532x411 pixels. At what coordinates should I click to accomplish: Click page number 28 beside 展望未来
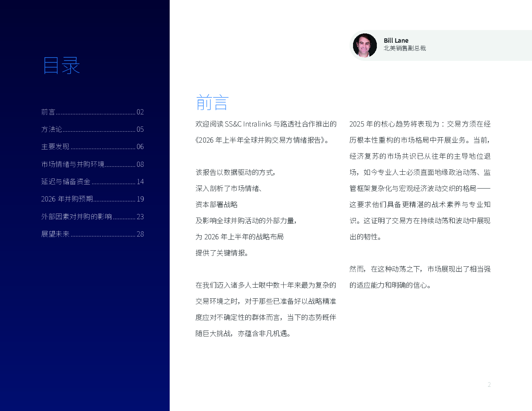point(140,234)
